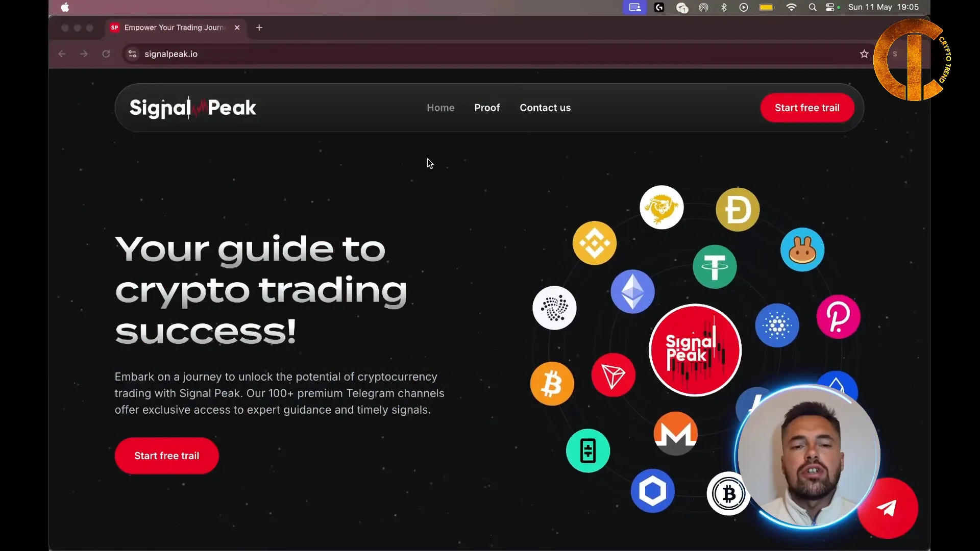Open a new browser tab

click(259, 28)
